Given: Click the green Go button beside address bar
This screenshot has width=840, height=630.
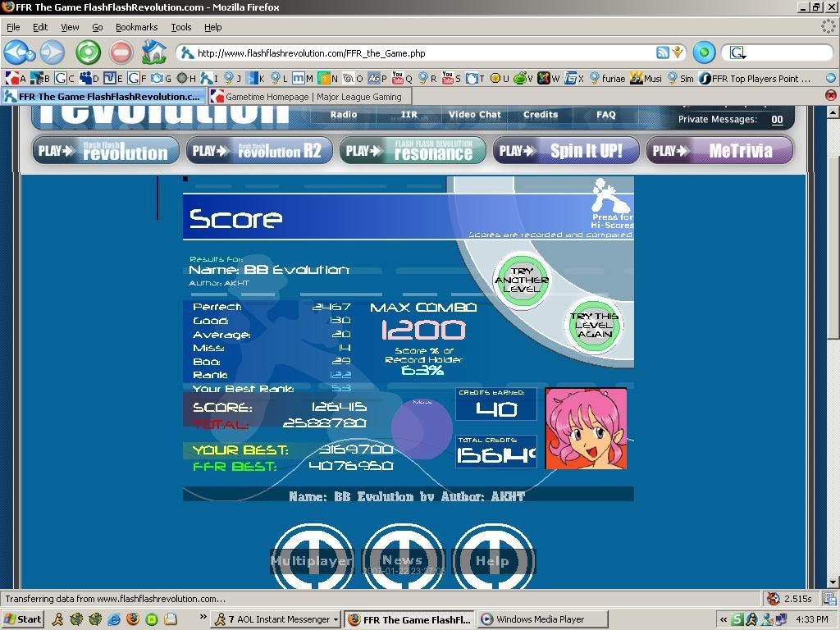Looking at the screenshot, I should [704, 53].
